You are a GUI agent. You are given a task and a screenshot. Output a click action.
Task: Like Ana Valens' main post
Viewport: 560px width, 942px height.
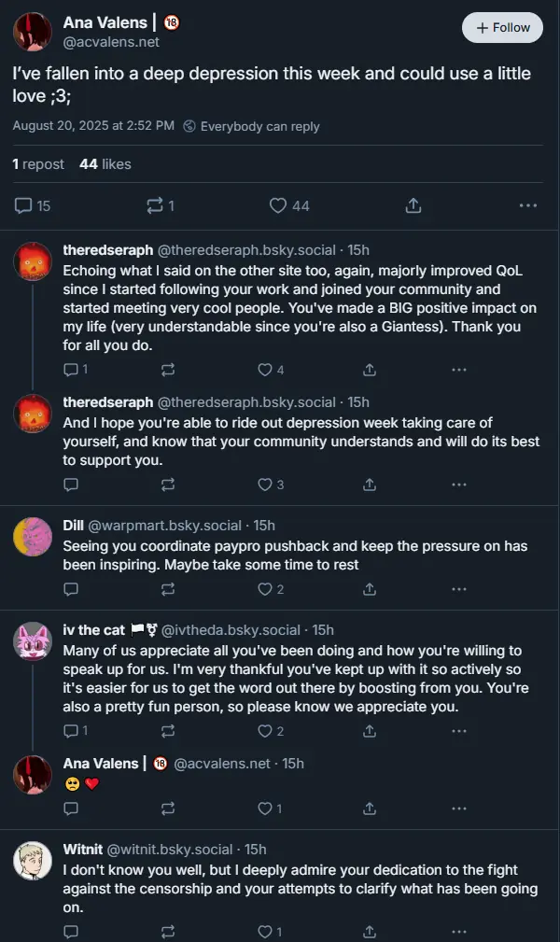coord(278,205)
